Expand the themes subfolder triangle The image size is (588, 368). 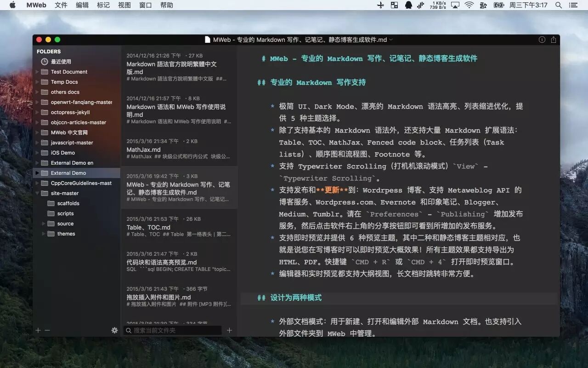(44, 234)
